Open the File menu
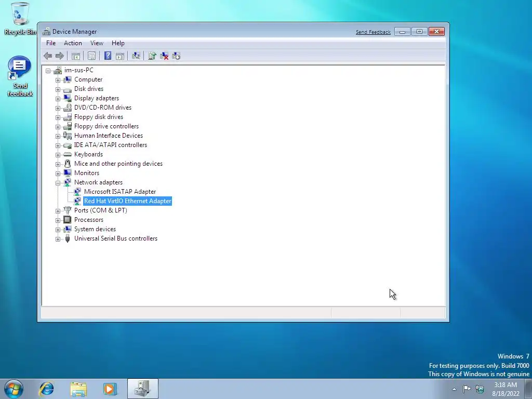This screenshot has width=532, height=399. pos(51,43)
